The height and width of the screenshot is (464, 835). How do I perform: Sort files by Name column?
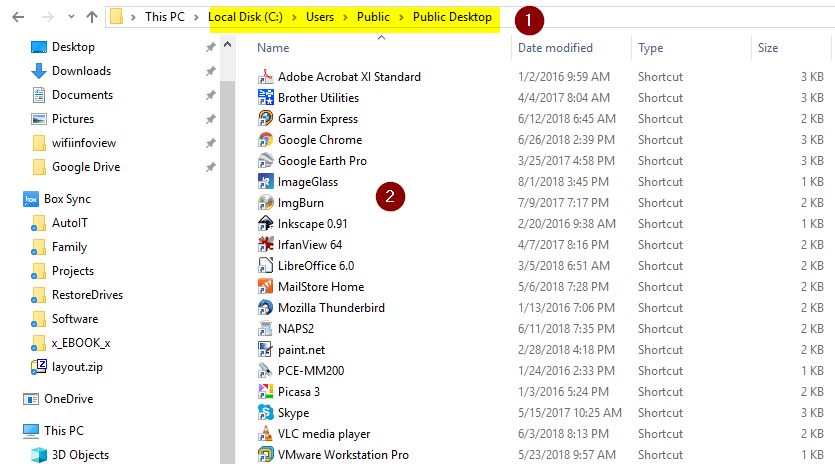[x=273, y=48]
